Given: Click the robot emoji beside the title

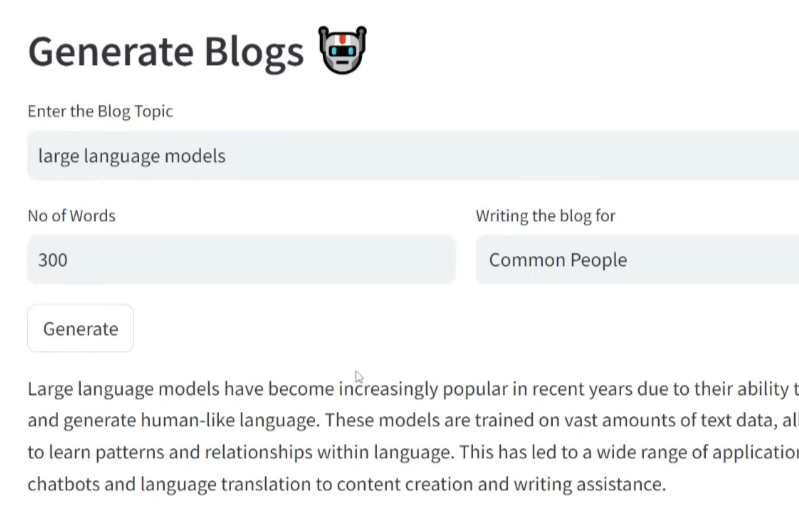Looking at the screenshot, I should 343,50.
